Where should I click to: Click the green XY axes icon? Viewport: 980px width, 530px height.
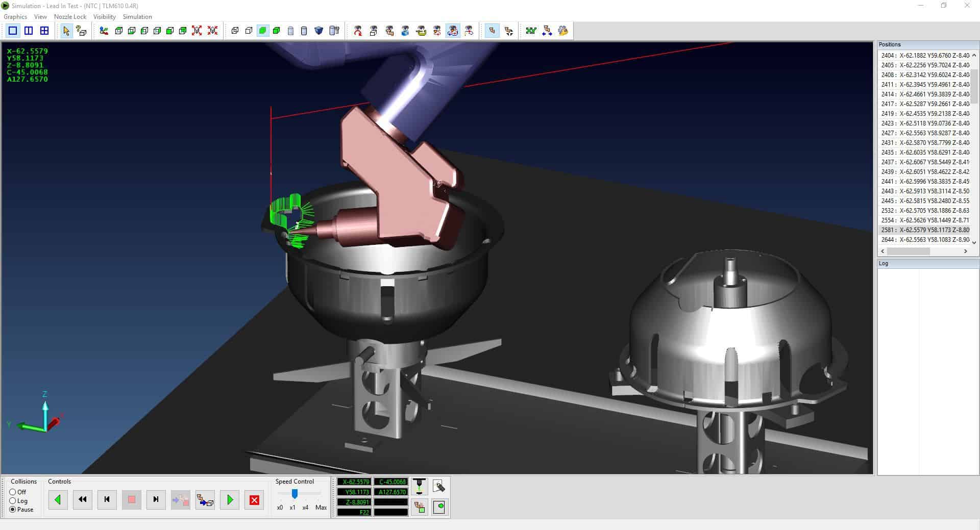click(x=531, y=31)
